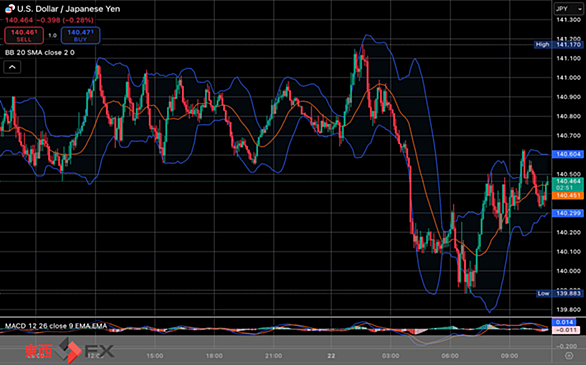Click the blue 0.014 MACD value label
586x365 pixels.
point(564,322)
